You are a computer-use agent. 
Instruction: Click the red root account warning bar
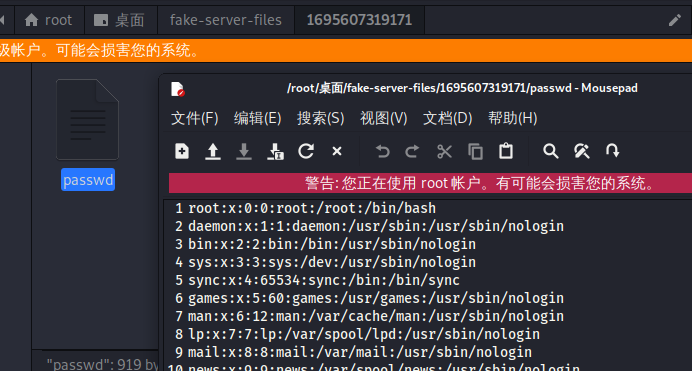tap(430, 183)
